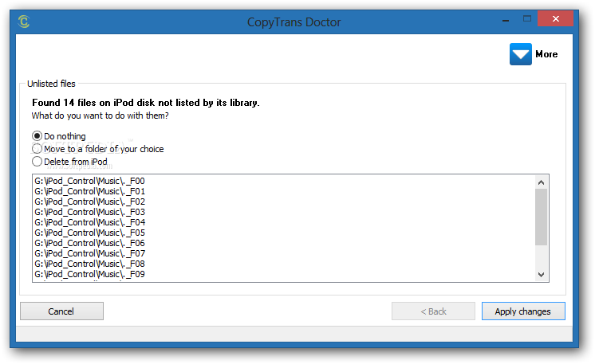Click the CopyTrans Doctor title text

(294, 22)
